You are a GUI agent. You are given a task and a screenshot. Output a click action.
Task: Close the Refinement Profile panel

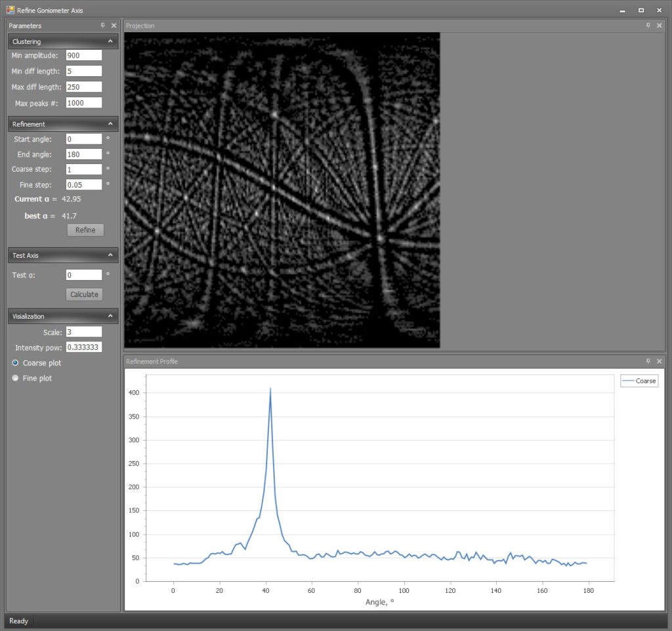[x=660, y=361]
